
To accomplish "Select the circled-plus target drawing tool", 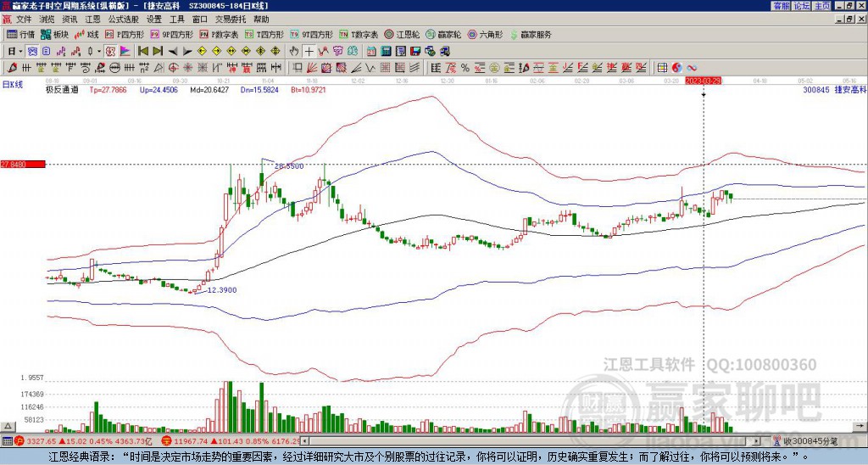I will click(x=173, y=68).
